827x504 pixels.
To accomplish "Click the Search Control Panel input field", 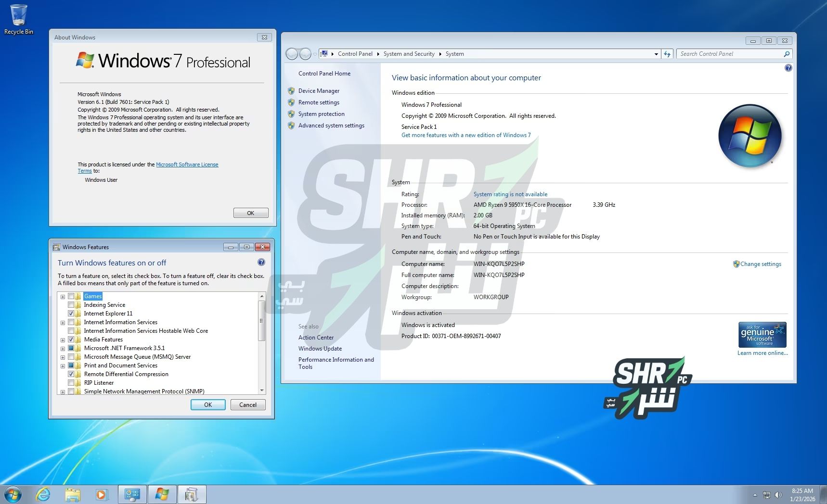I will coord(729,54).
